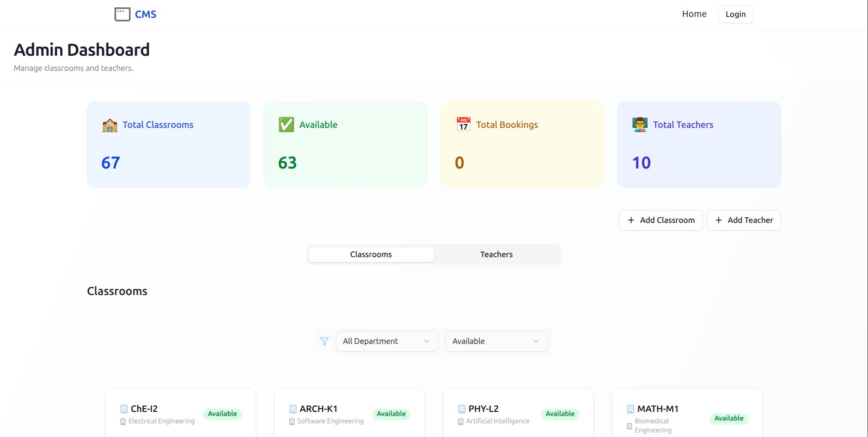Switch to the Teachers tab
Image resolution: width=868 pixels, height=437 pixels.
pos(497,254)
